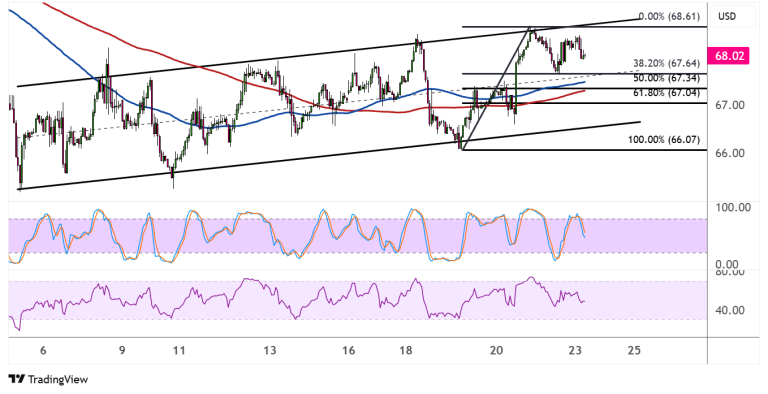768x394 pixels.
Task: Click the 40.00 RSI axis label
Action: click(x=730, y=311)
